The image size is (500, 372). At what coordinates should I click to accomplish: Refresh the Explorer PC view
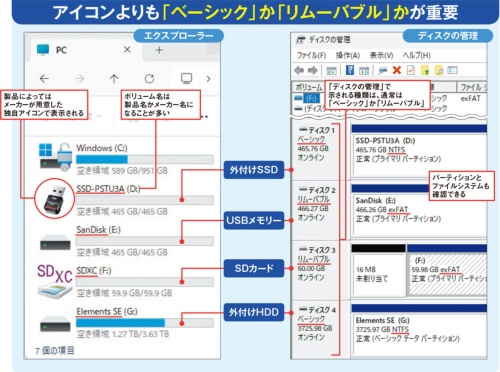[149, 79]
